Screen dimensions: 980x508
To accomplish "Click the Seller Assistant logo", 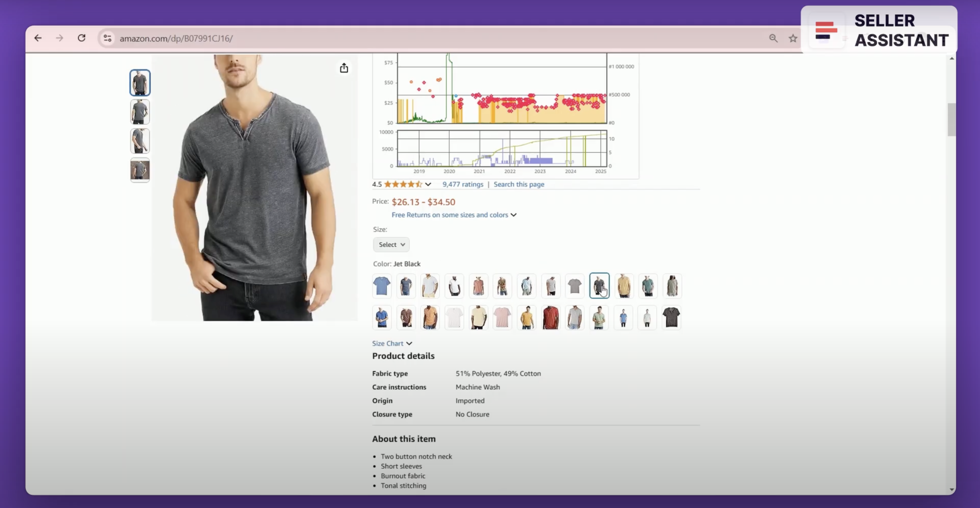I will [x=826, y=30].
